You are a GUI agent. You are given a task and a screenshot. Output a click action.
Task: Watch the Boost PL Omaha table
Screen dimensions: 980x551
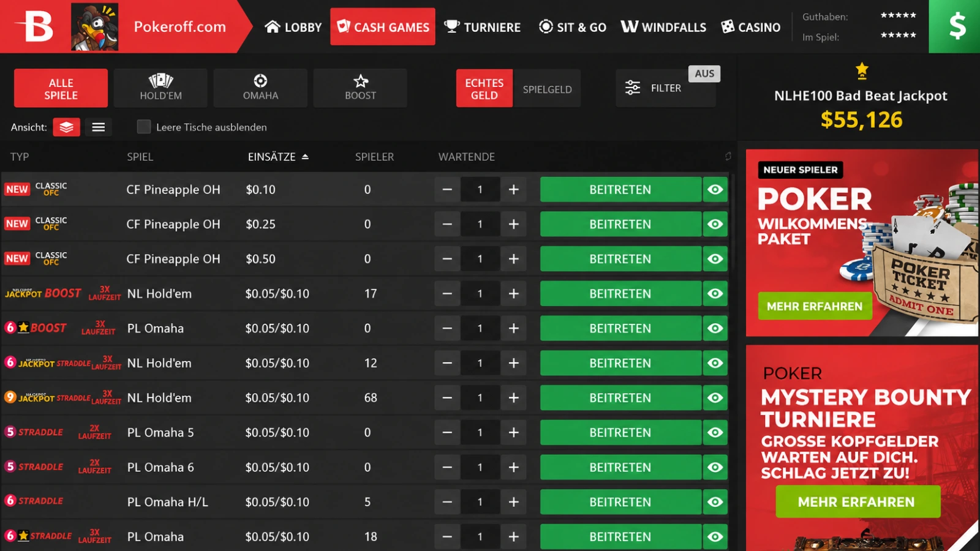(715, 328)
